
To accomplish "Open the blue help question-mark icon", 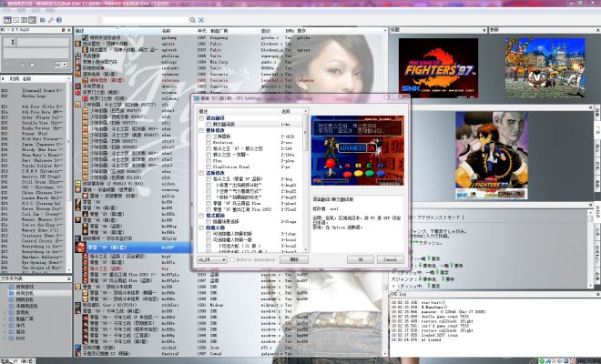I will (x=59, y=20).
